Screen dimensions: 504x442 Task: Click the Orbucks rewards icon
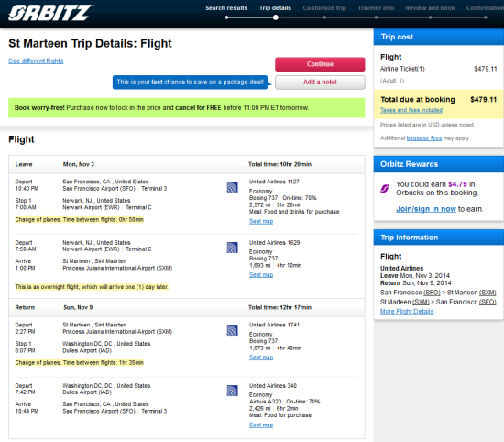pos(385,188)
